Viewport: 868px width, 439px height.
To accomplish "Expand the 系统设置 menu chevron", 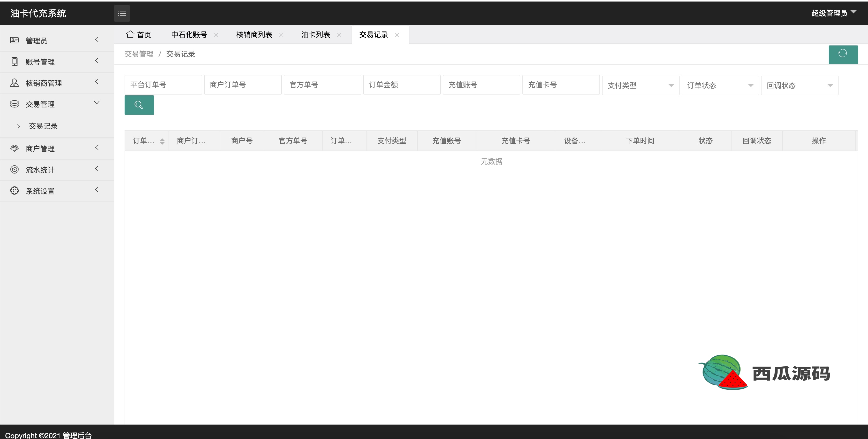I will pos(97,190).
